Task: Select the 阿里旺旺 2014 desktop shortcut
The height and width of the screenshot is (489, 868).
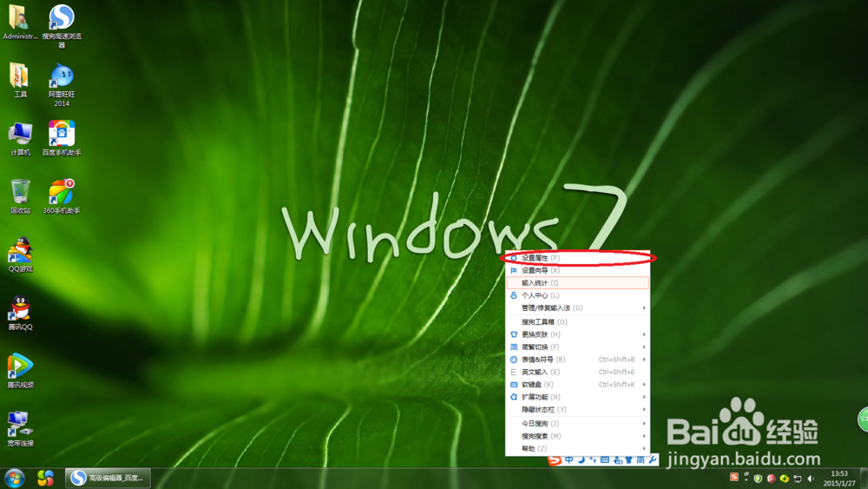Action: 62,85
